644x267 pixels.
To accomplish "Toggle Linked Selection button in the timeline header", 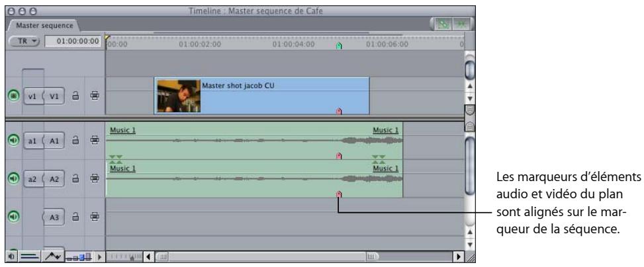I will [x=443, y=24].
